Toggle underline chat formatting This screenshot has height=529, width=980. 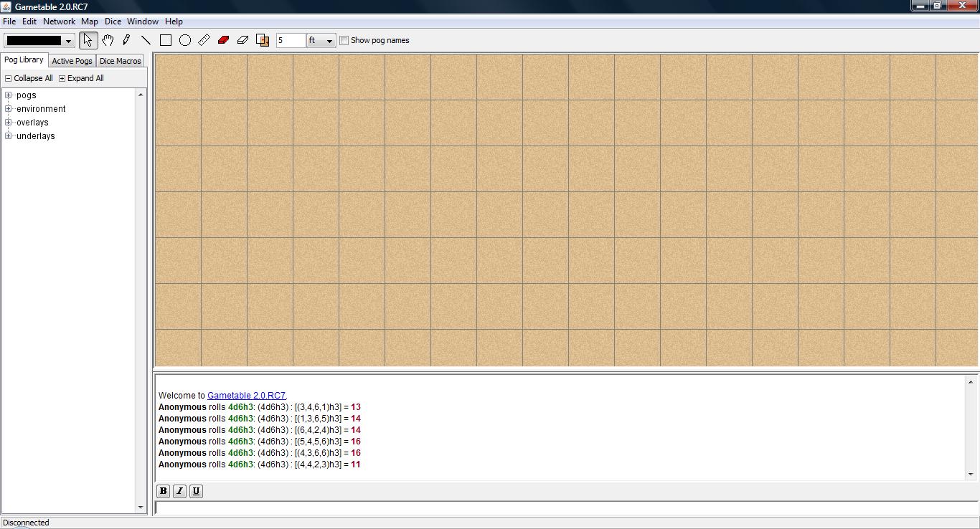(x=196, y=491)
